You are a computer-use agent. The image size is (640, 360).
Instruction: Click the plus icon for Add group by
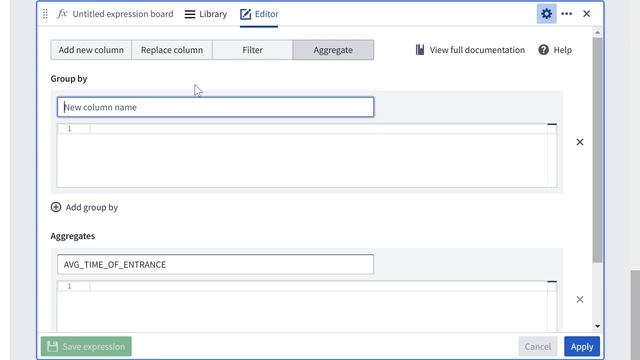pos(56,207)
